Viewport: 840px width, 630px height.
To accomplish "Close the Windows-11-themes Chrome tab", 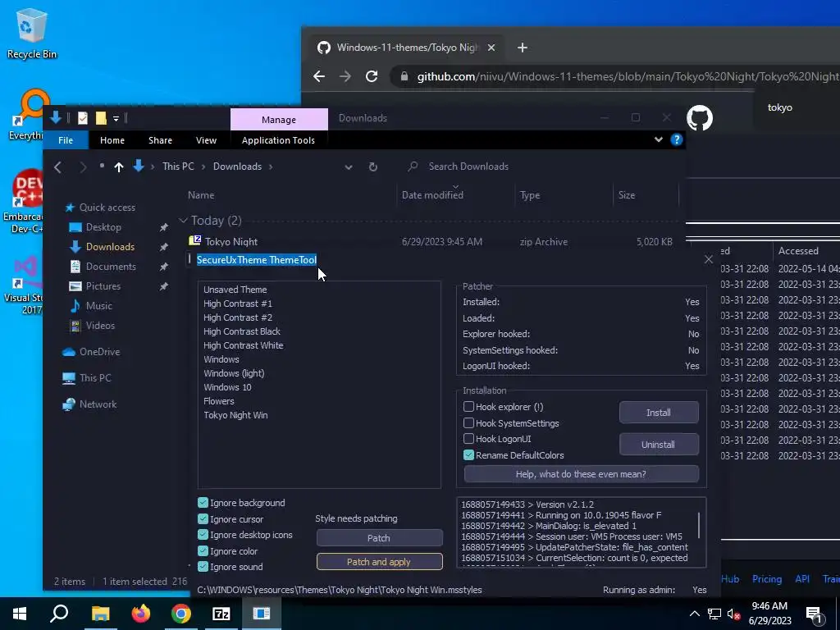I will pos(491,48).
